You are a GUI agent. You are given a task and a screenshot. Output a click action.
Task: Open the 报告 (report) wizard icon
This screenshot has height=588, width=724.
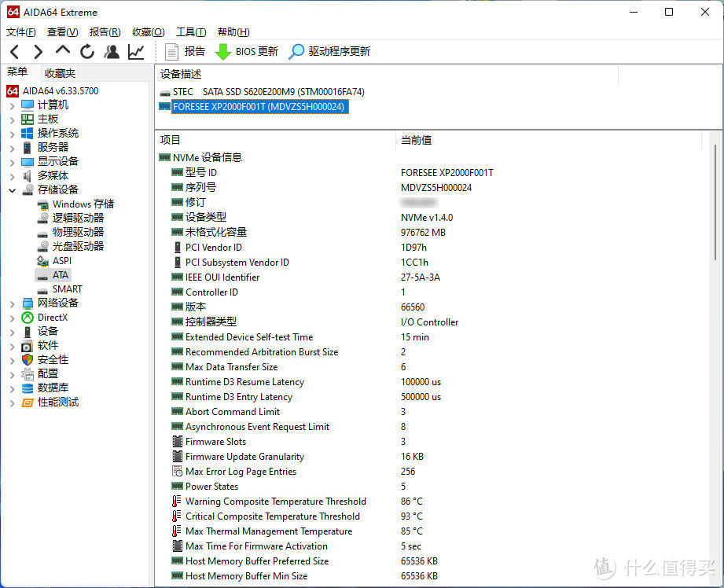[x=173, y=52]
